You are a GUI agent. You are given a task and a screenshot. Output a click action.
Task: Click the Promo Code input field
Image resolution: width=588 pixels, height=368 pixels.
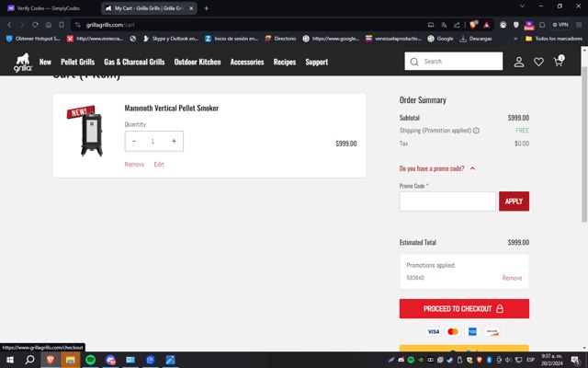[x=447, y=201]
